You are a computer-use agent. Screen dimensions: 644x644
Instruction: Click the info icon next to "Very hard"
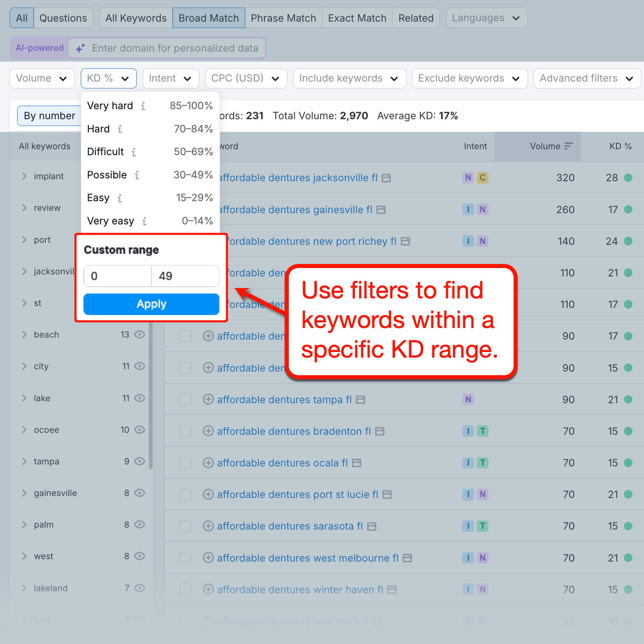pyautogui.click(x=143, y=106)
